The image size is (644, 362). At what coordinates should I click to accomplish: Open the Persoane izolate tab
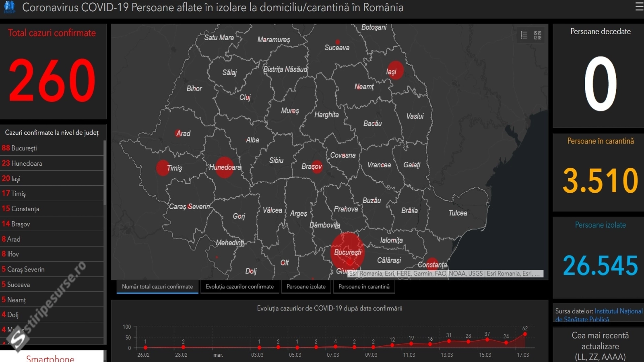(x=306, y=287)
